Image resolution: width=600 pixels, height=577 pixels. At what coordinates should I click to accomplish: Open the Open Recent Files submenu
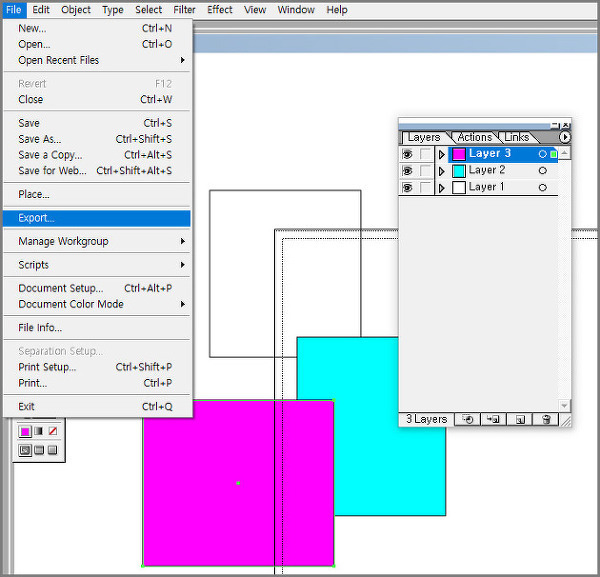[96, 60]
